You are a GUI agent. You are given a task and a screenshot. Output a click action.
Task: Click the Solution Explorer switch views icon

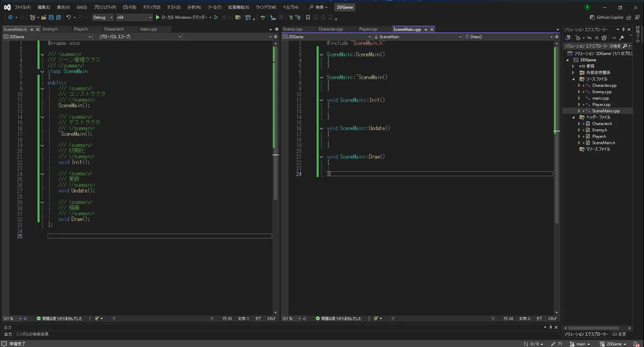pyautogui.click(x=567, y=38)
